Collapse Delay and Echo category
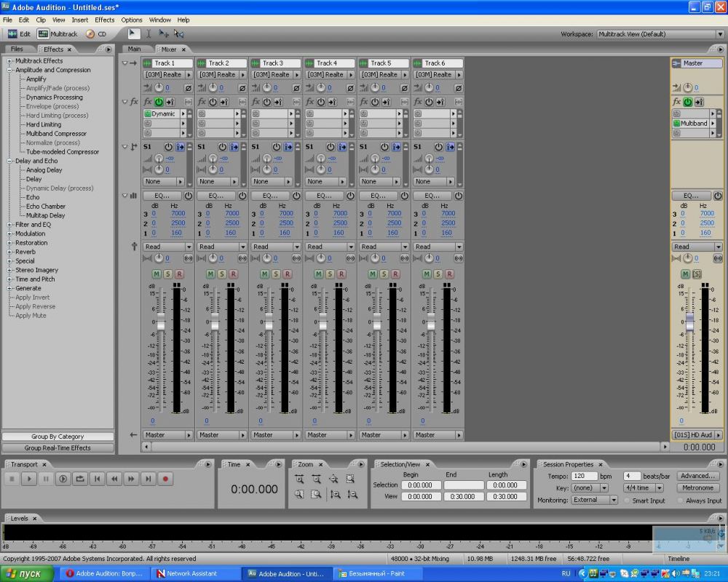The height and width of the screenshot is (582, 728). [9, 161]
